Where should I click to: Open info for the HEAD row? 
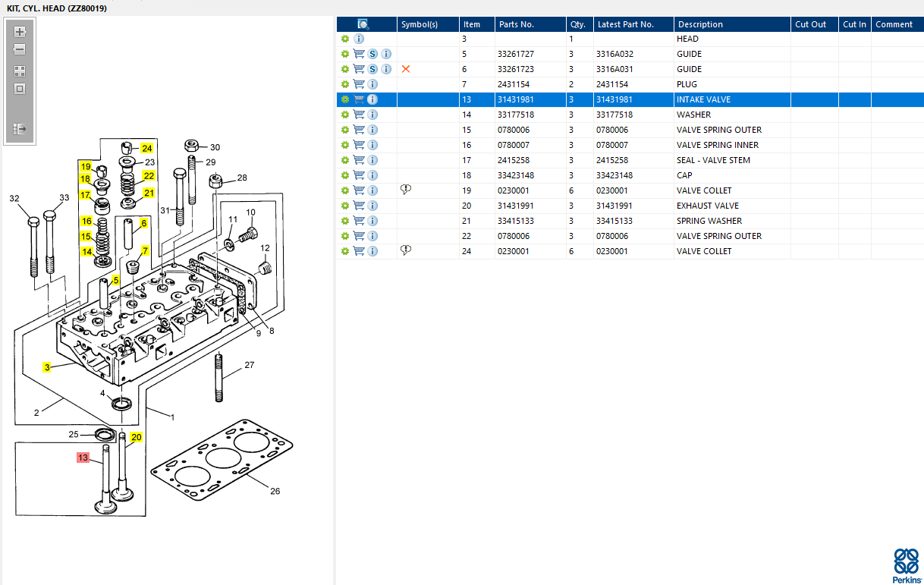pos(359,39)
